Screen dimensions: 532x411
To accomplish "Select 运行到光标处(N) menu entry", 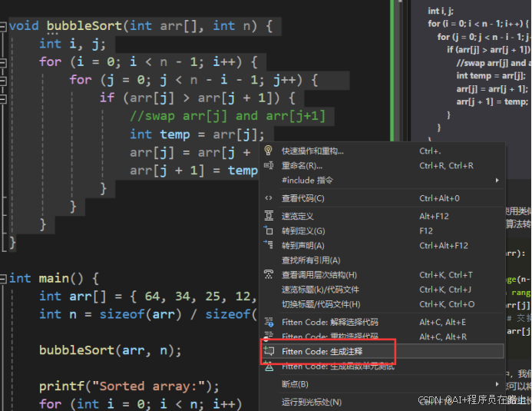I will (x=382, y=403).
